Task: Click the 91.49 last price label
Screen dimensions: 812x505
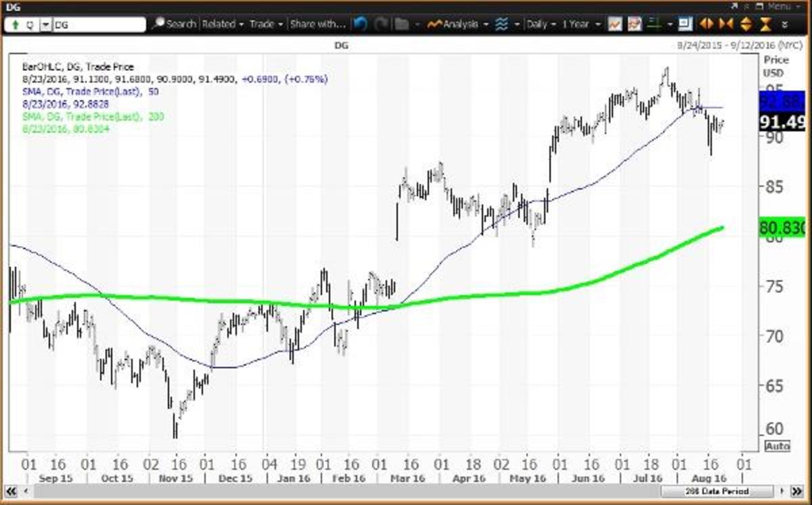Action: pos(784,123)
